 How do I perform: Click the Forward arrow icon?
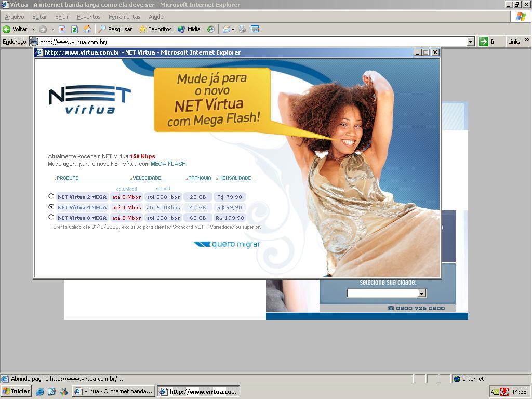tap(43, 29)
